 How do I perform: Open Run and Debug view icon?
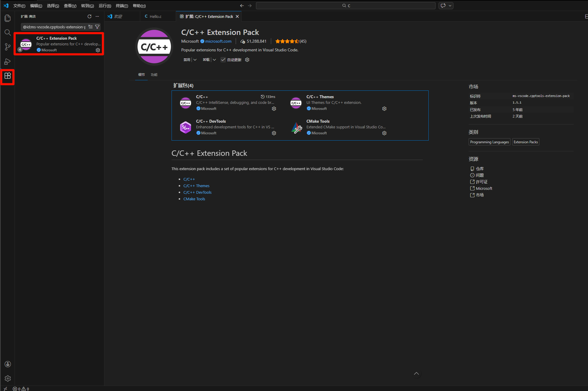click(8, 61)
